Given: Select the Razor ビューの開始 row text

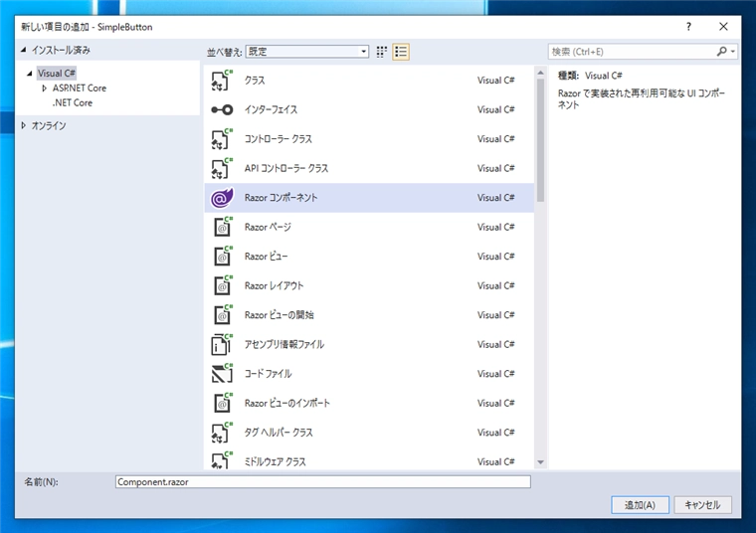Looking at the screenshot, I should (x=280, y=315).
